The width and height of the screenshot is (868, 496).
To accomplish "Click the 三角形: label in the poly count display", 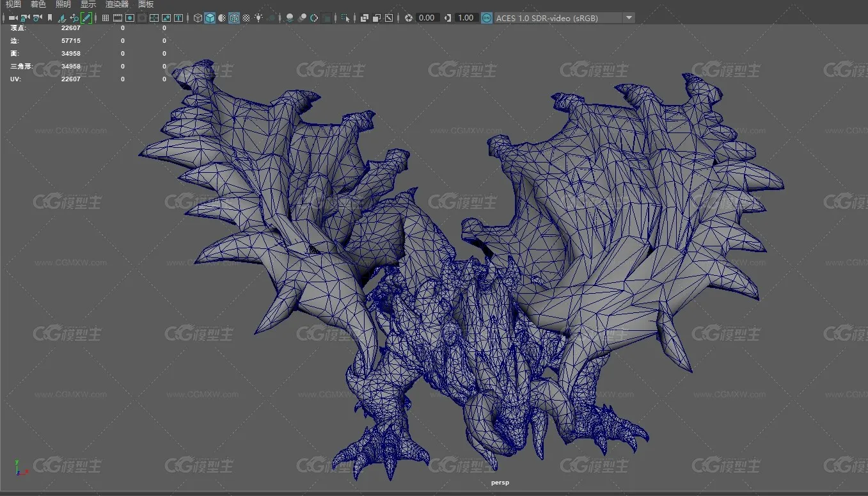I will (x=21, y=67).
